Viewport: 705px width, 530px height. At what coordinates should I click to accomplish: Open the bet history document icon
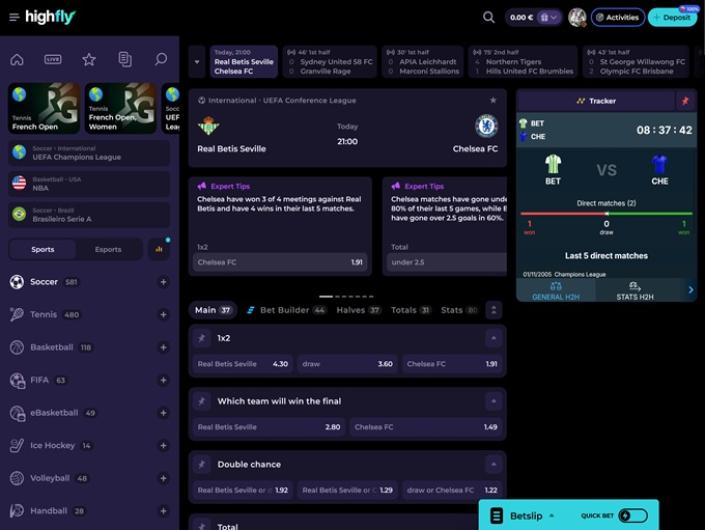[125, 59]
